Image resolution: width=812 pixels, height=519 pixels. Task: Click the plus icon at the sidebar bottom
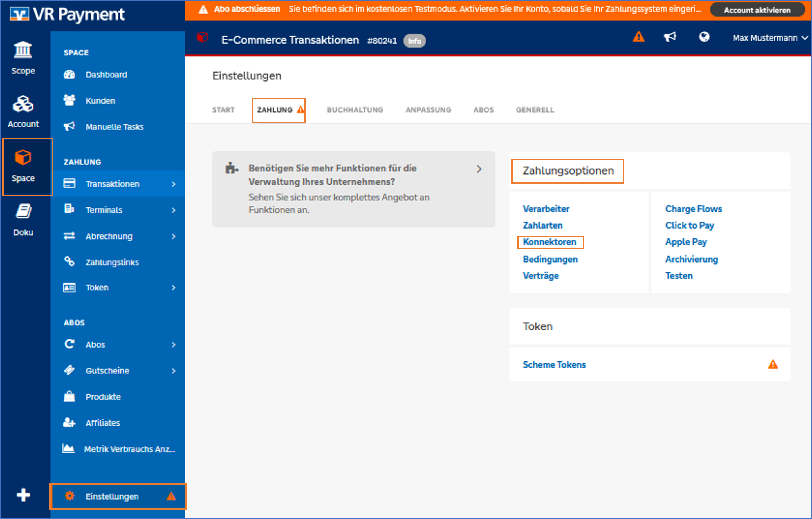[x=23, y=495]
